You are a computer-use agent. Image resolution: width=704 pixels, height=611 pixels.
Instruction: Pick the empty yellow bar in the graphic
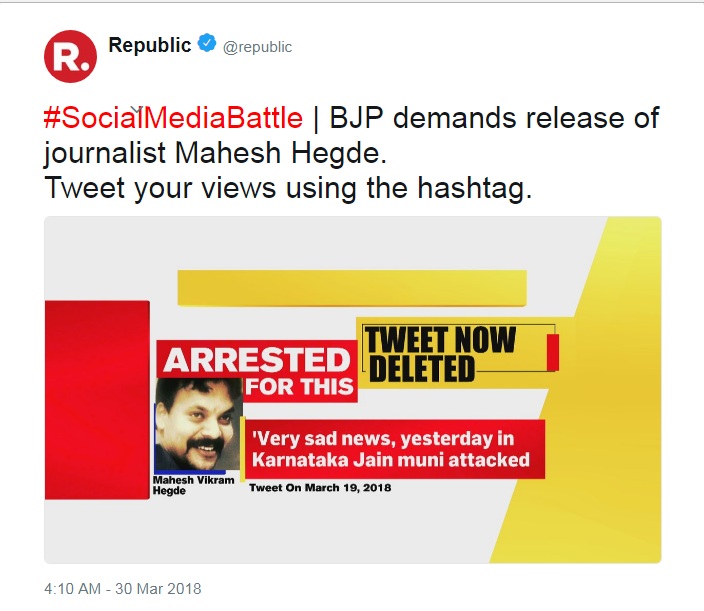coord(352,288)
